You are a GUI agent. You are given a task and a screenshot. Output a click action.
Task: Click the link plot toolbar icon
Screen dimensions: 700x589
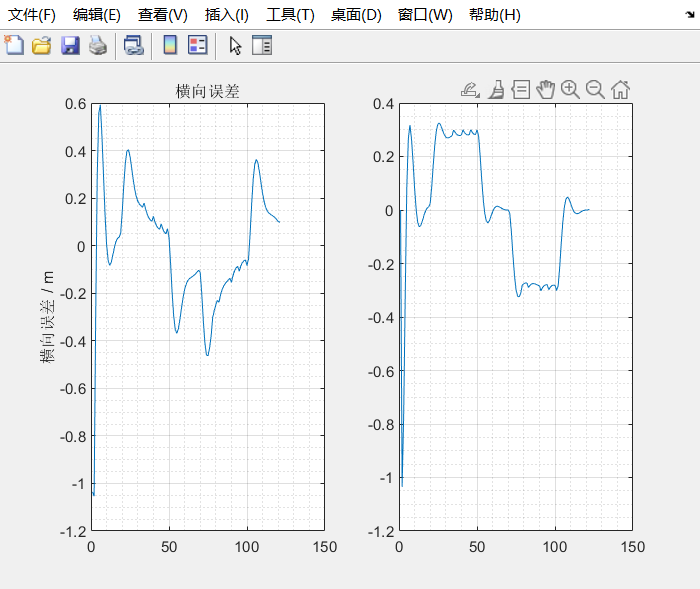(133, 45)
